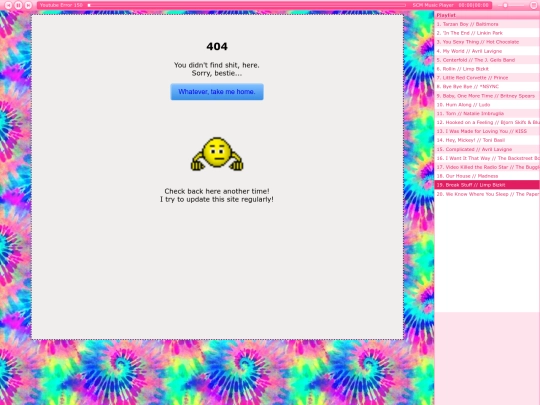Play Hooked on a Feeling track
This screenshot has width=540, height=405.
click(487, 123)
